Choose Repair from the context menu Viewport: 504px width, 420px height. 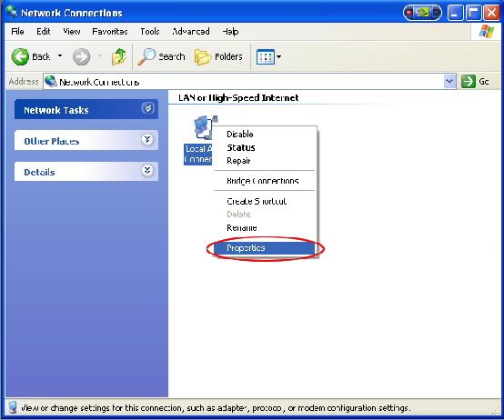[x=238, y=161]
